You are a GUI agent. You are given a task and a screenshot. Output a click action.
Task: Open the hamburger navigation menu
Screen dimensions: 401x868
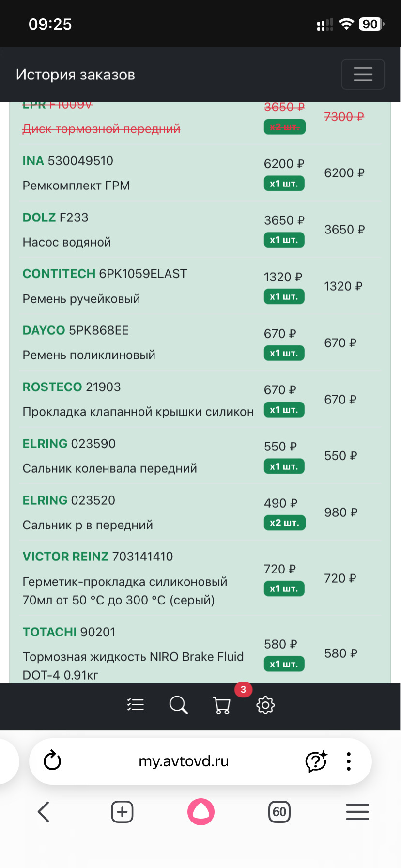click(x=363, y=74)
